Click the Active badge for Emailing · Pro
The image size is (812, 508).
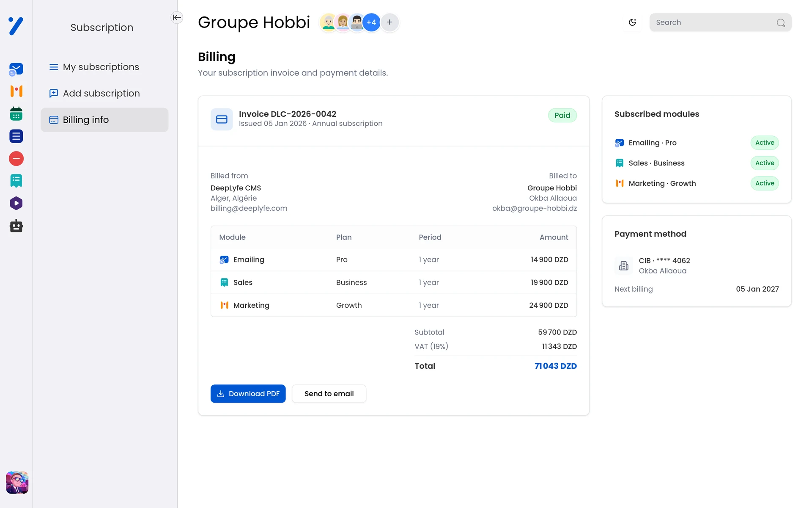point(765,143)
